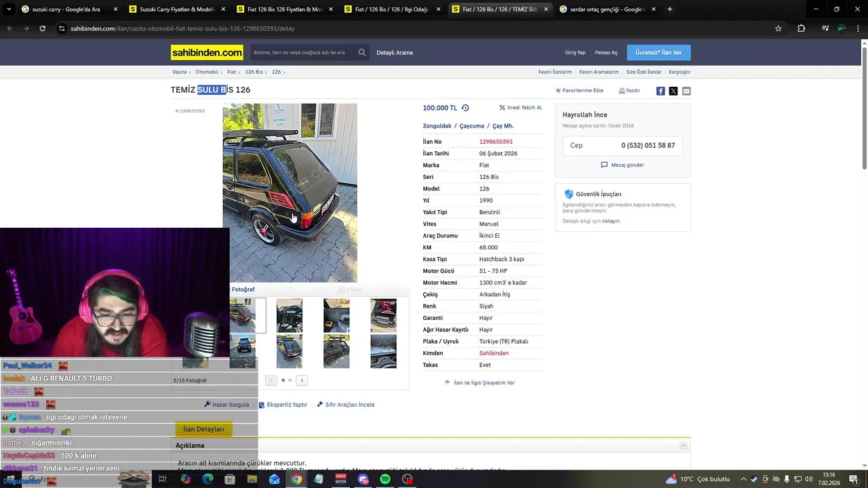868x488 pixels.
Task: Click the main car photo
Action: pyautogui.click(x=290, y=192)
